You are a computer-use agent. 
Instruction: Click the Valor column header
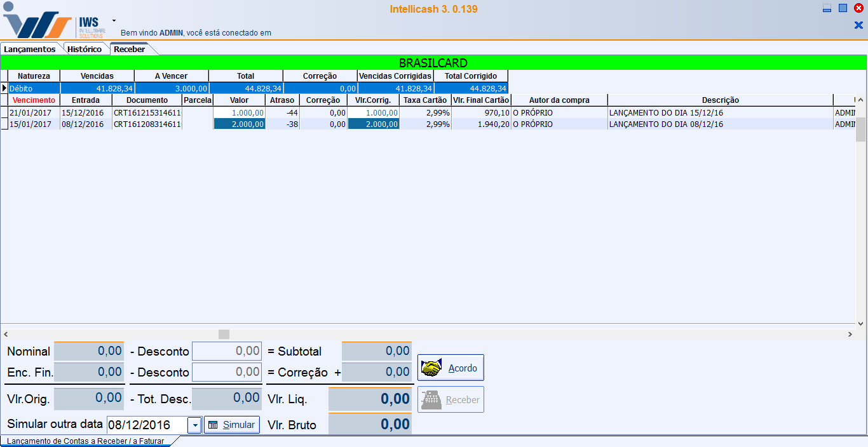pos(240,100)
